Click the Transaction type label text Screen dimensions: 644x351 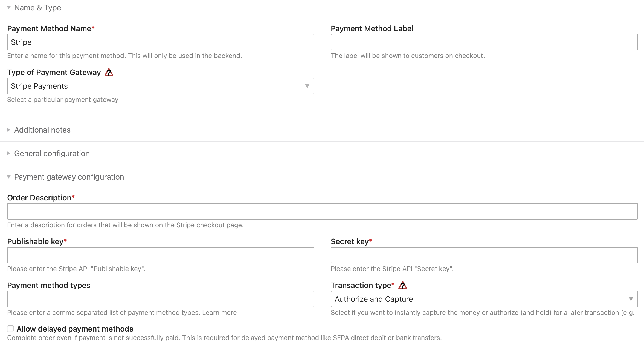tap(361, 285)
